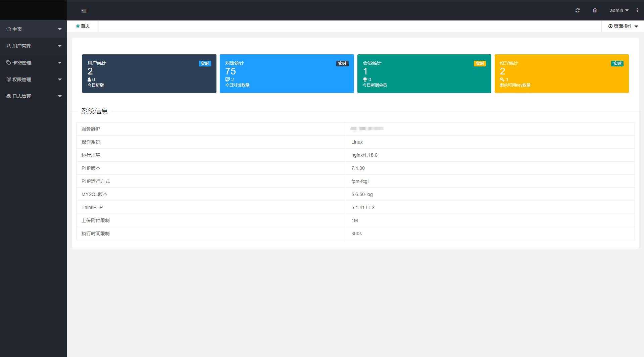Image resolution: width=644 pixels, height=357 pixels.
Task: Click the sidebar collapse icon in header
Action: 84,11
